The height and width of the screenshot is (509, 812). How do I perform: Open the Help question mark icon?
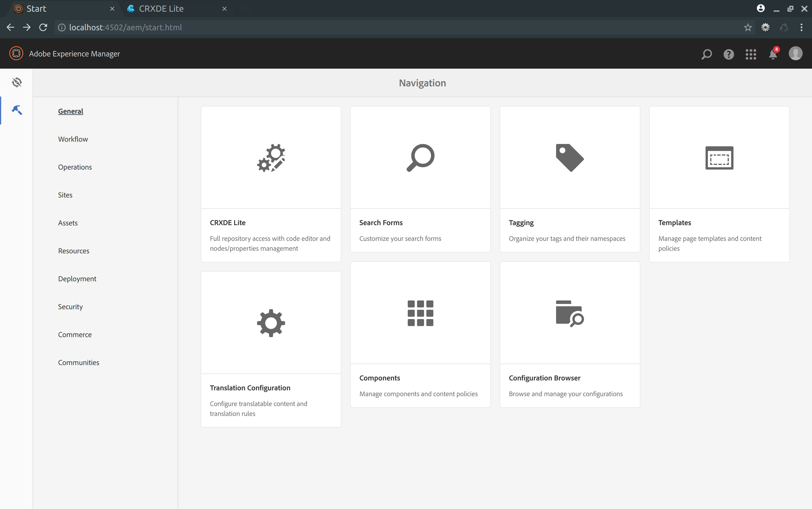(729, 54)
